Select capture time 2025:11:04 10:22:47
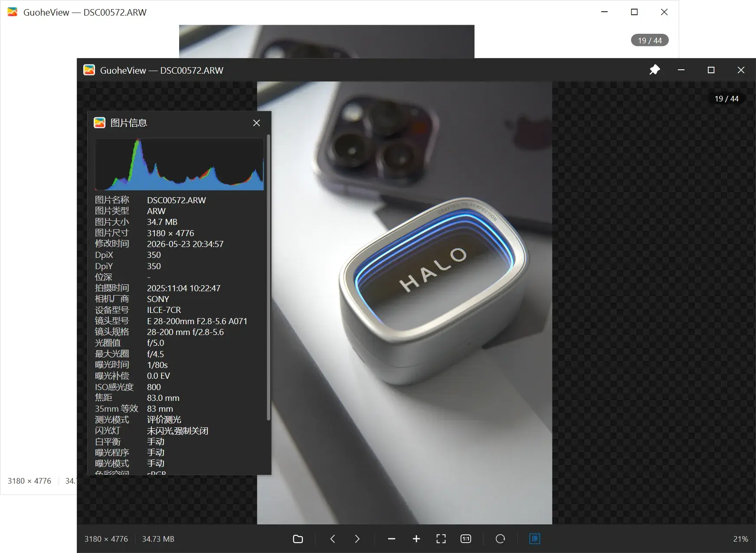 [183, 288]
